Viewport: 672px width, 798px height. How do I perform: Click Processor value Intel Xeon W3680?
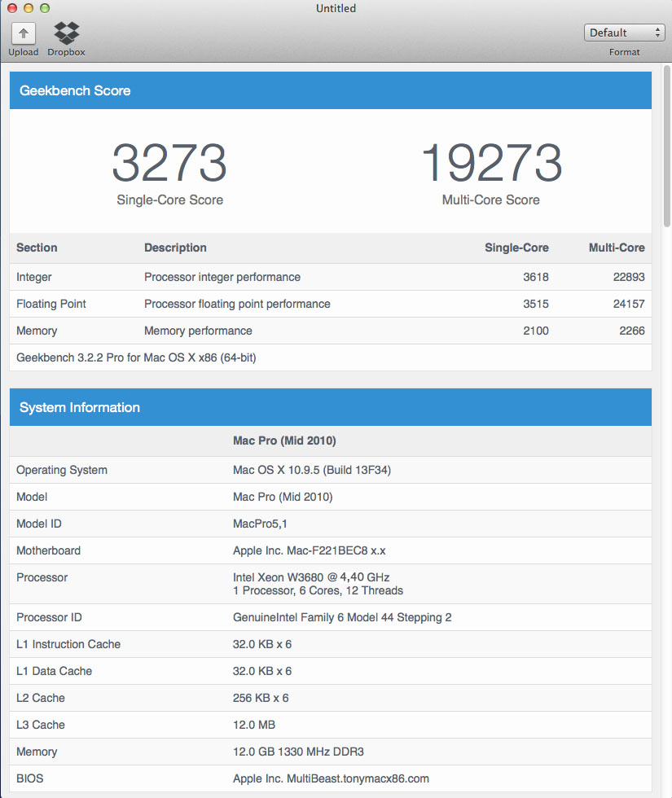[x=311, y=577]
